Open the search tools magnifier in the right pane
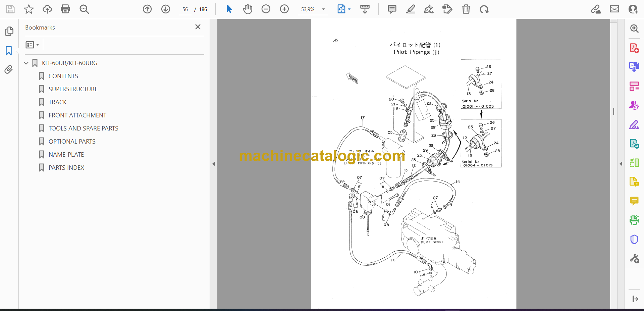The height and width of the screenshot is (311, 644). click(634, 29)
